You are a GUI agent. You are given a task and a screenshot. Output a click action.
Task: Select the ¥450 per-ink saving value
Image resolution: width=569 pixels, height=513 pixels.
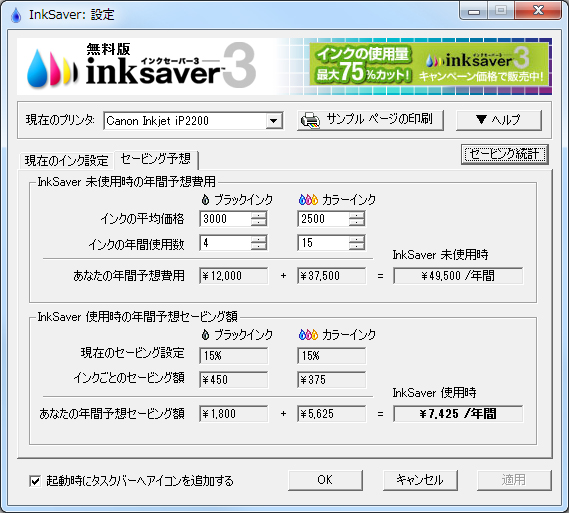click(x=234, y=379)
